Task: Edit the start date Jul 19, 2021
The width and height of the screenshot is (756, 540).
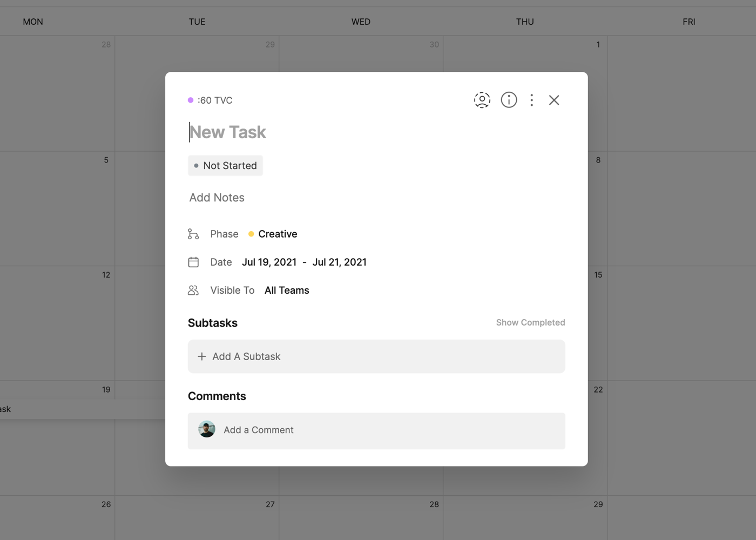Action: coord(269,262)
